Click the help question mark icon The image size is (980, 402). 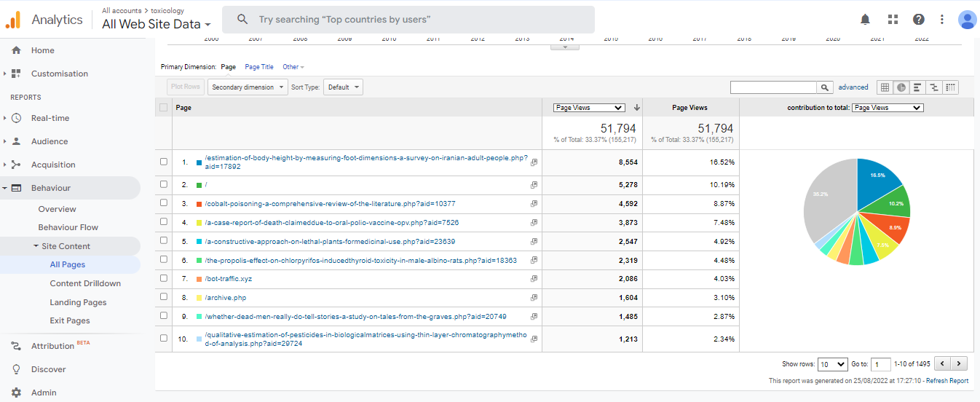pyautogui.click(x=919, y=20)
